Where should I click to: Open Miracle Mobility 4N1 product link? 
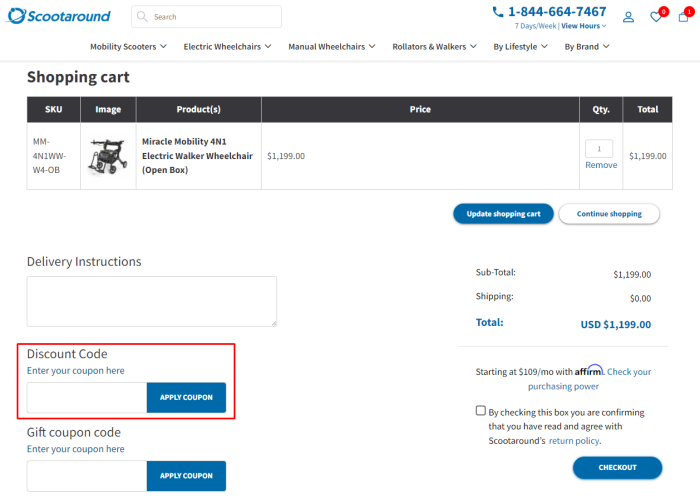click(197, 156)
